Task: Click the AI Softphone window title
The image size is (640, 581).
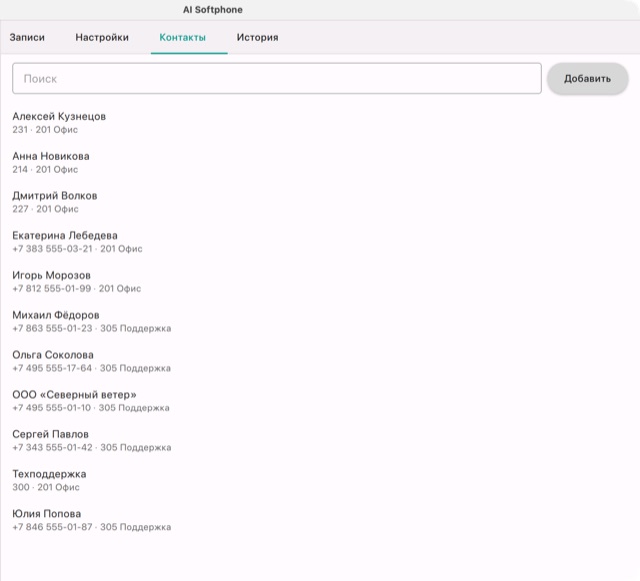Action: click(x=213, y=10)
